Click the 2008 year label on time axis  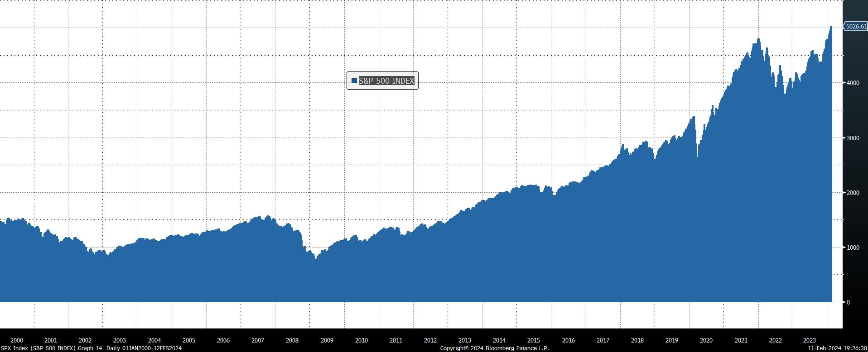(292, 340)
